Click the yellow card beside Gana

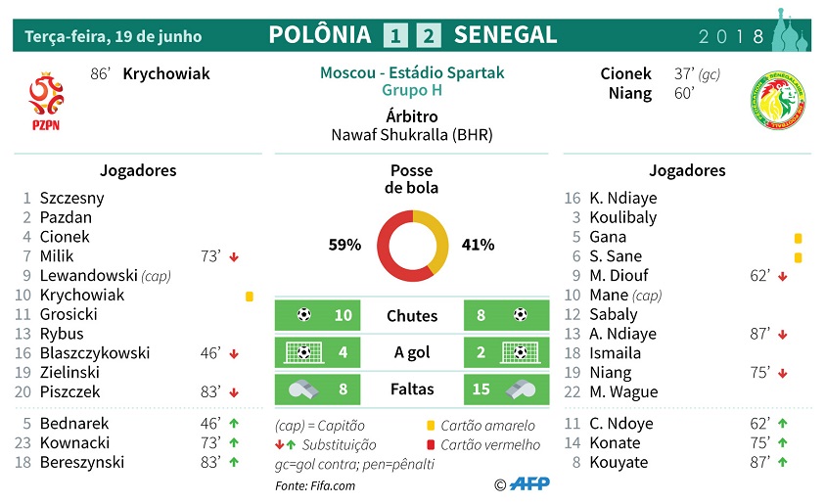click(799, 239)
